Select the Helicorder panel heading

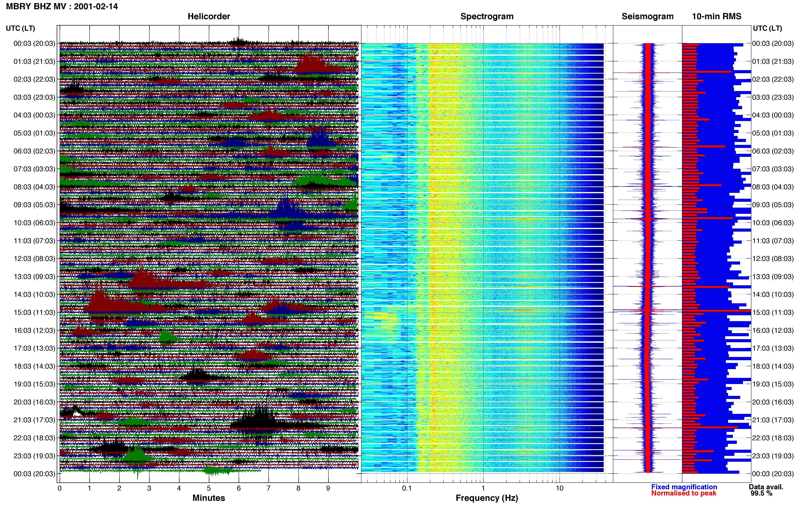(209, 16)
